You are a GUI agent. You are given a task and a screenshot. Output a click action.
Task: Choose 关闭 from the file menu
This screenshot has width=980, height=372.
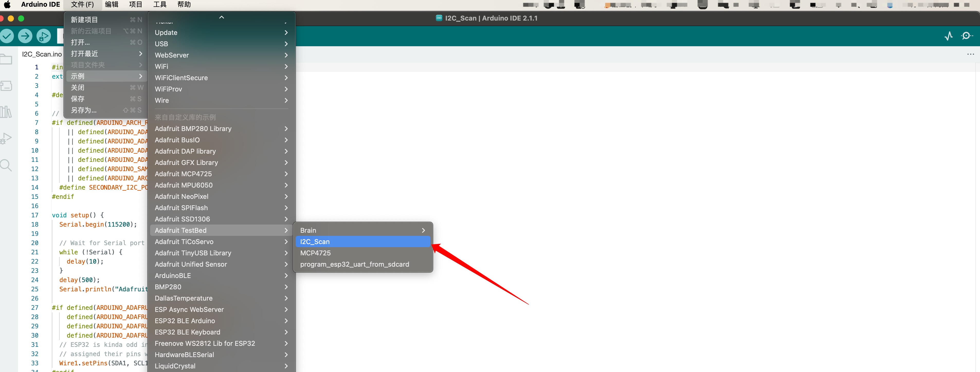click(106, 87)
